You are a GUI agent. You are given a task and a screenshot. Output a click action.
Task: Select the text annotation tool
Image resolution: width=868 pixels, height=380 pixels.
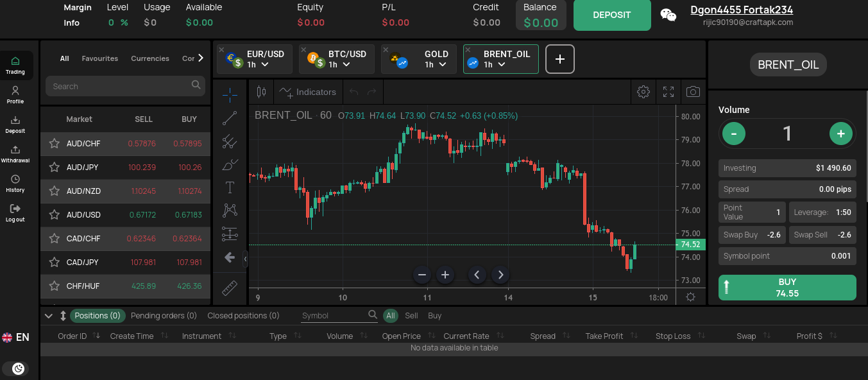tap(230, 187)
